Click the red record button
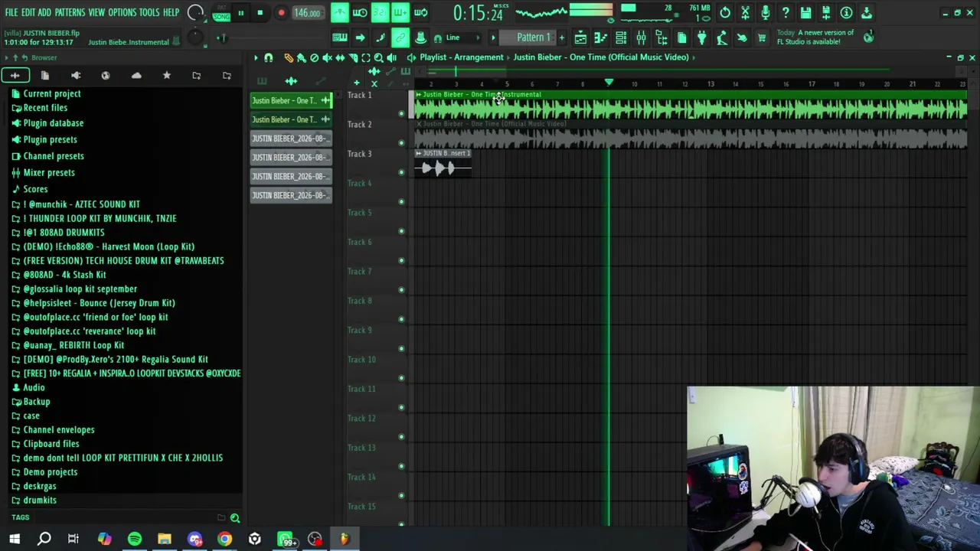Viewport: 980px width, 551px height. (281, 13)
